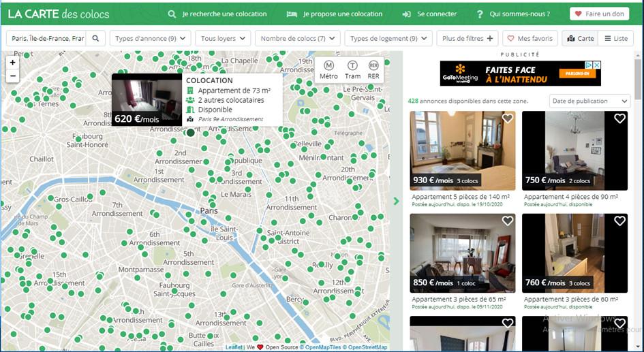Expand "Tous loyers" rent dropdown
The height and width of the screenshot is (352, 644).
pos(223,38)
